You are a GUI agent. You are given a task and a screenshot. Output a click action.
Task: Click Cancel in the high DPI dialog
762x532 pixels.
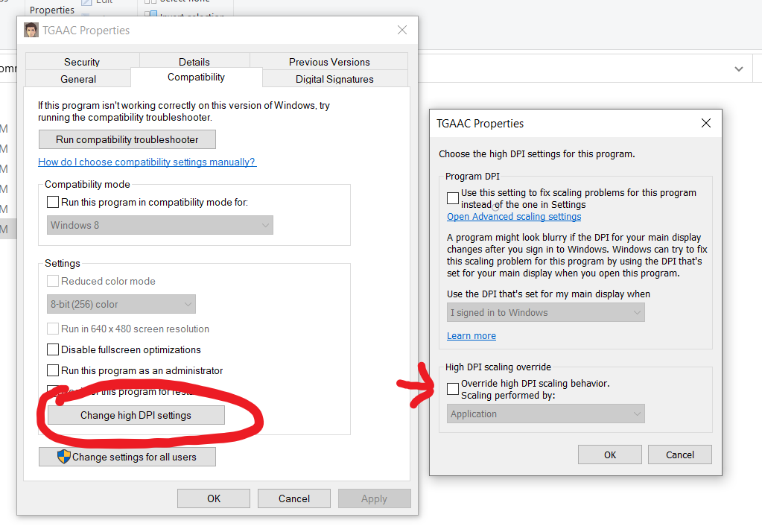pyautogui.click(x=680, y=455)
